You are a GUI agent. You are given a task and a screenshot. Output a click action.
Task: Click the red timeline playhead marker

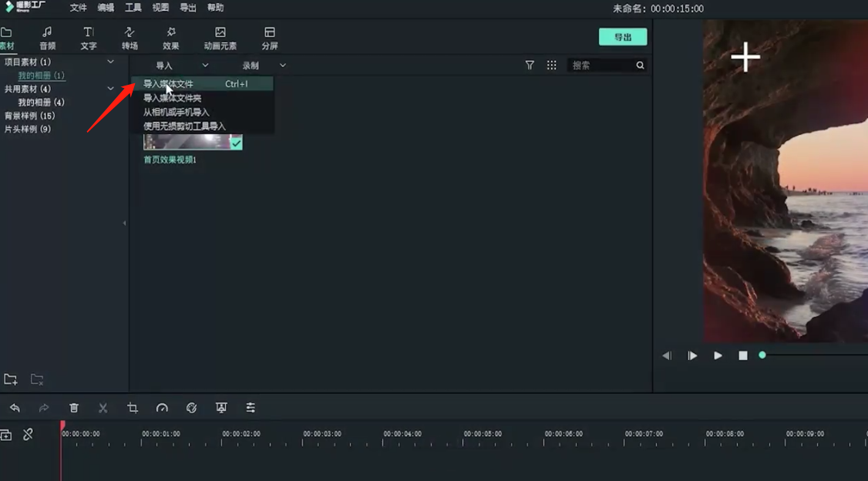pyautogui.click(x=62, y=425)
